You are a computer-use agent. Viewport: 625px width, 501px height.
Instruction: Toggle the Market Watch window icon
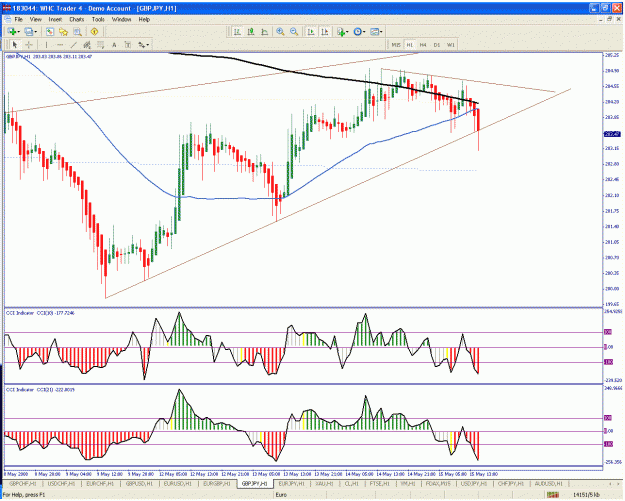pyautogui.click(x=50, y=31)
